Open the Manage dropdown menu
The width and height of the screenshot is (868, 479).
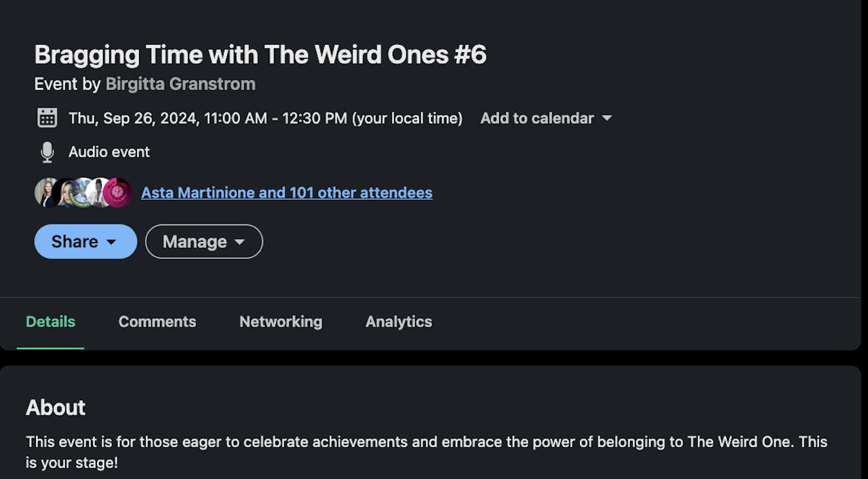(203, 242)
